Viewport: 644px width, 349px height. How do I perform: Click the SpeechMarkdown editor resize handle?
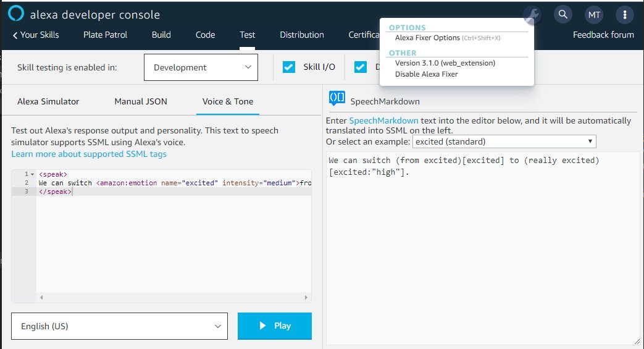click(x=637, y=342)
